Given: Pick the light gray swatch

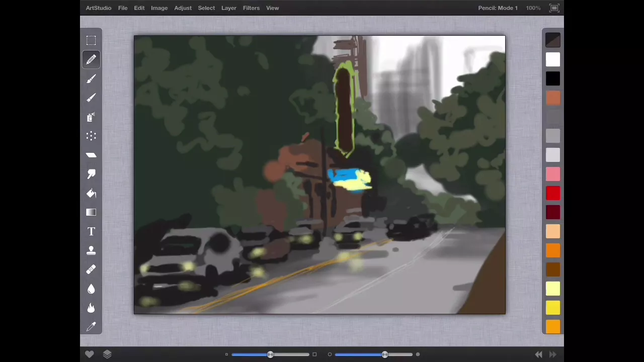Looking at the screenshot, I should pyautogui.click(x=553, y=155).
